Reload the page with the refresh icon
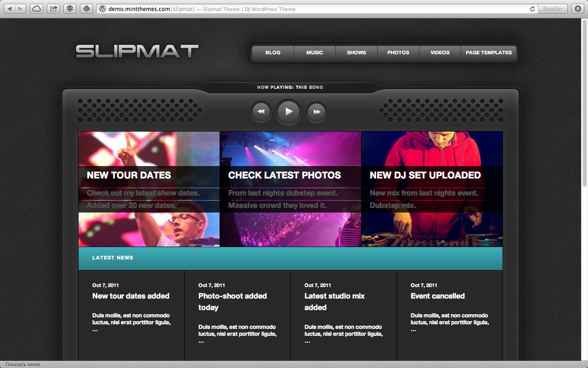This screenshot has width=588, height=368. click(532, 9)
